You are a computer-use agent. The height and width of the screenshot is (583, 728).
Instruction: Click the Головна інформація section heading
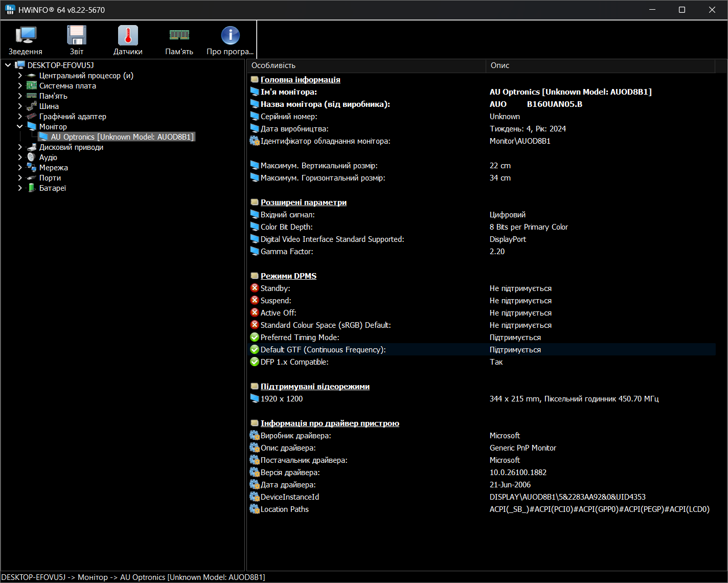301,79
